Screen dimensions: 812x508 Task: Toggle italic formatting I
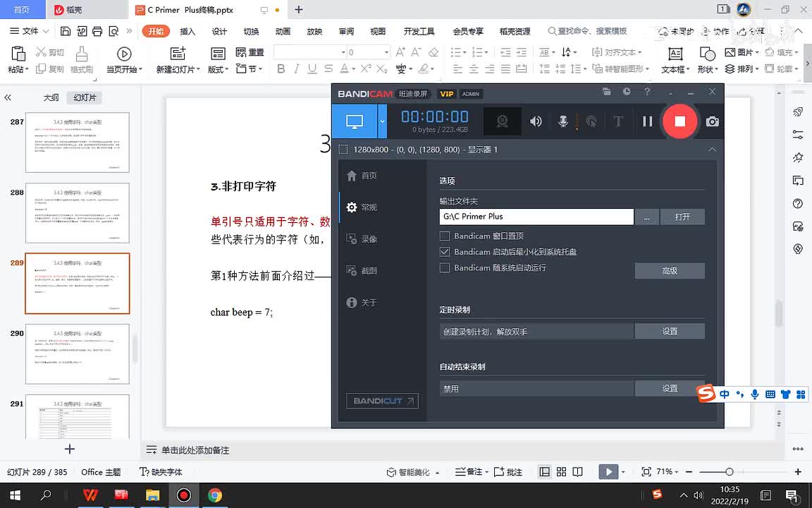(296, 69)
